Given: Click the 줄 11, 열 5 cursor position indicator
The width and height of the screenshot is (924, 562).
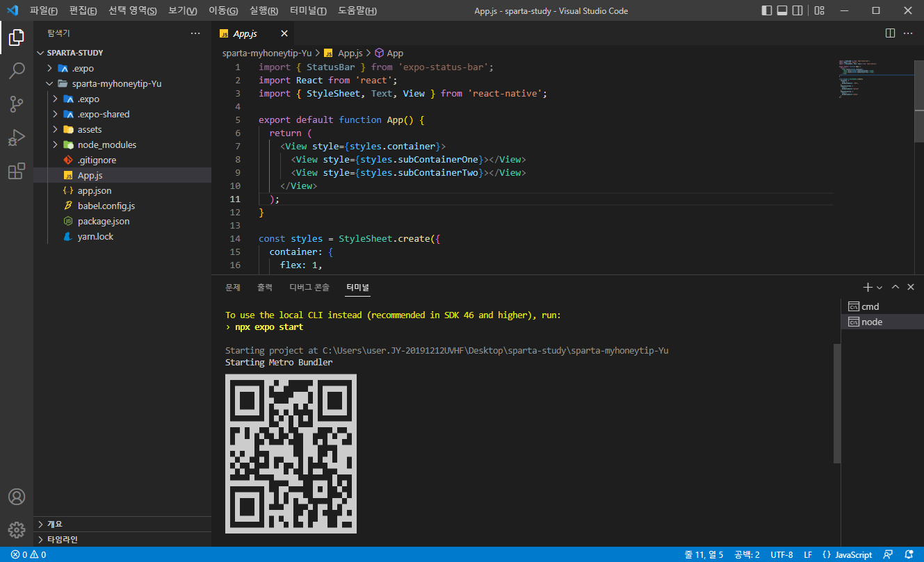Looking at the screenshot, I should (x=704, y=555).
